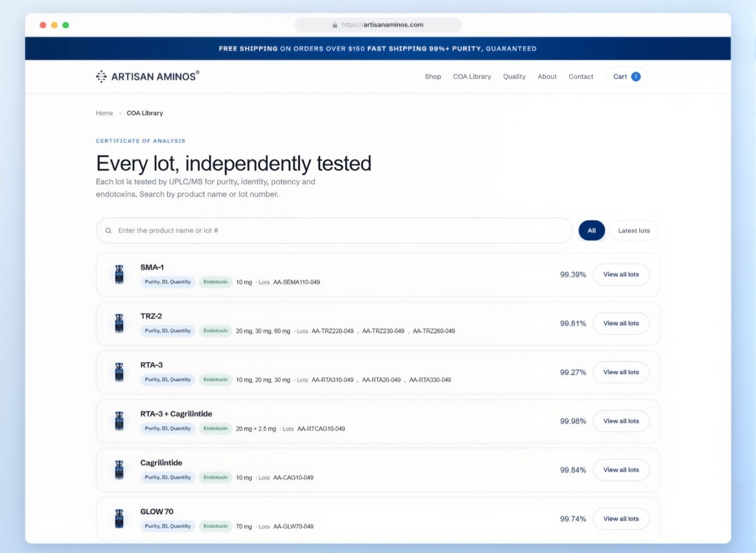Viewport: 756px width, 553px height.
Task: Go to COA Library in navigation
Action: (472, 77)
